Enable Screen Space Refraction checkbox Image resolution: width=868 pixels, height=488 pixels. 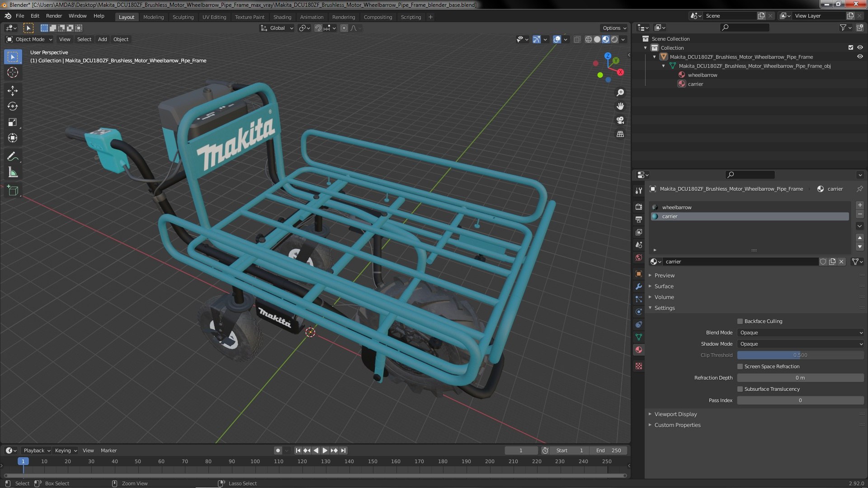point(740,366)
